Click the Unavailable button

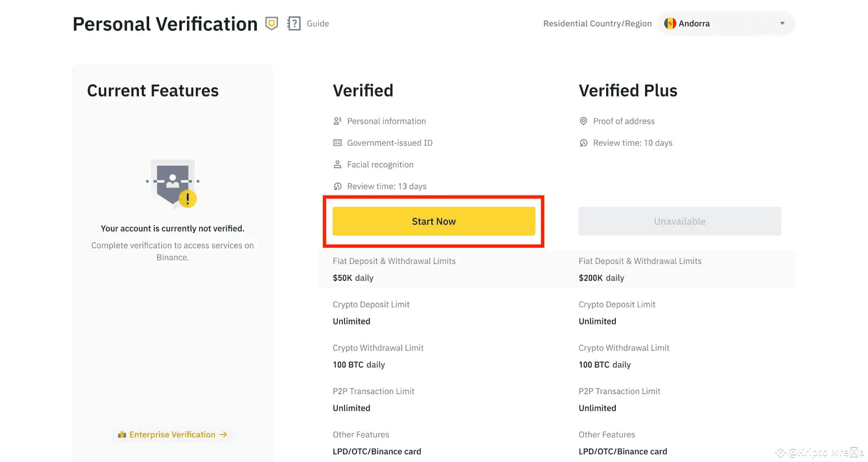pyautogui.click(x=679, y=221)
